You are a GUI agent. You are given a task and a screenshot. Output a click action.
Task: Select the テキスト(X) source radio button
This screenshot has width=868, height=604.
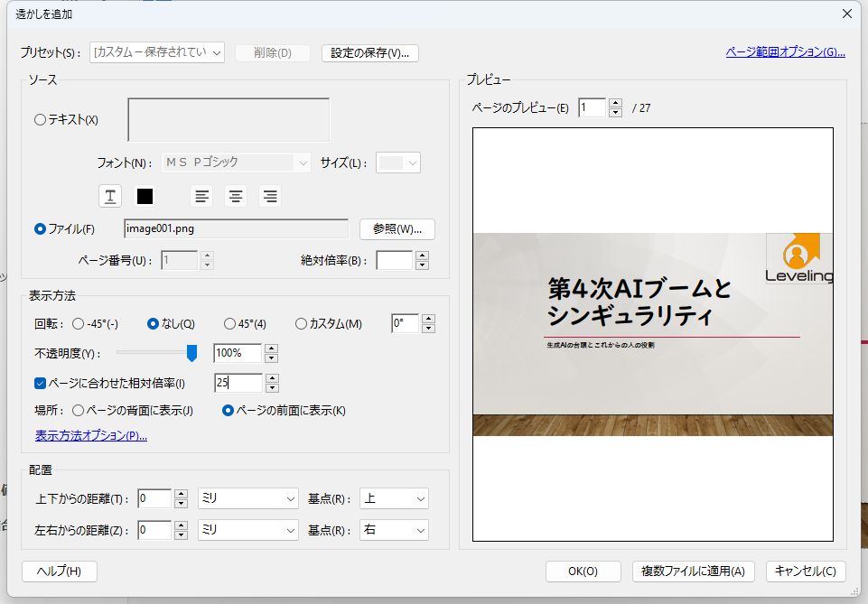40,119
